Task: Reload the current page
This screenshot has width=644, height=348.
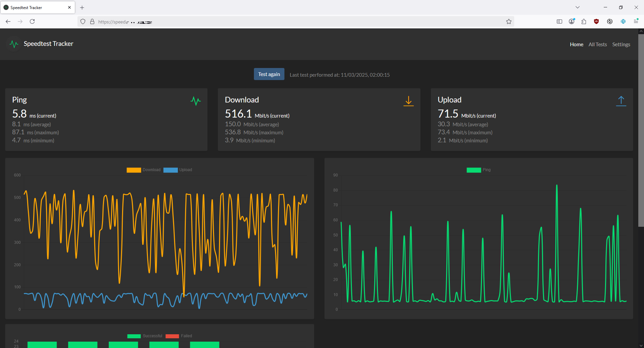Action: 32,21
